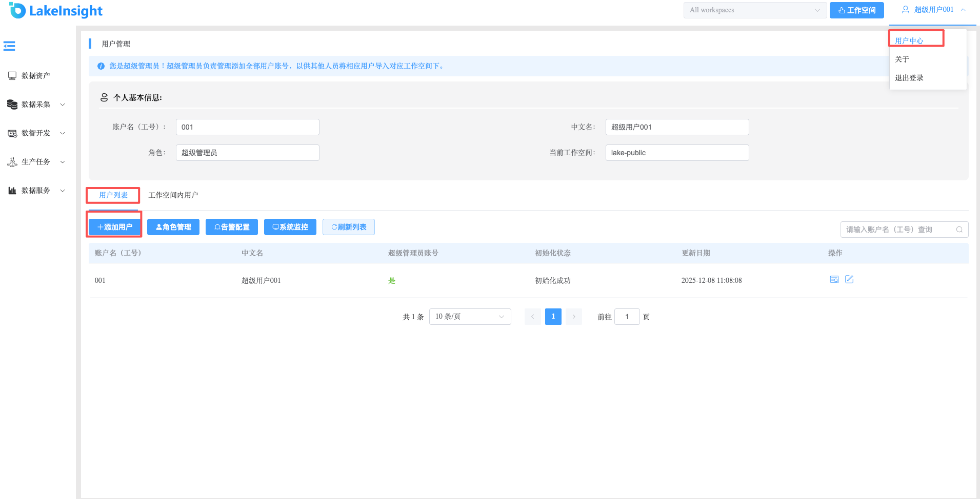980x499 pixels.
Task: Click the user avatar icon beside 超级用户001
Action: [906, 10]
